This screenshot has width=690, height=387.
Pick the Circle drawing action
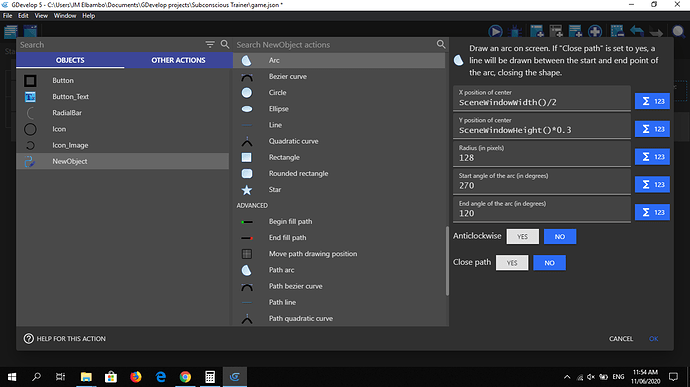coord(339,92)
